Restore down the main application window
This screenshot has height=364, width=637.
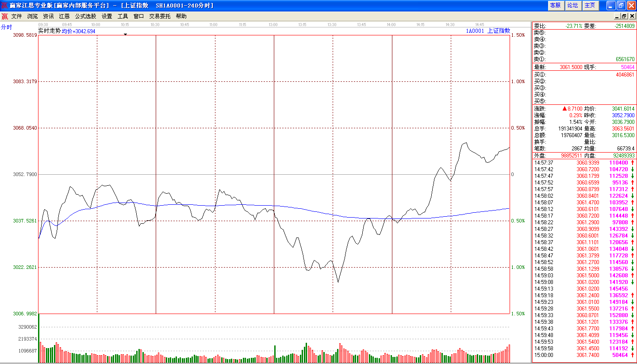(621, 5)
